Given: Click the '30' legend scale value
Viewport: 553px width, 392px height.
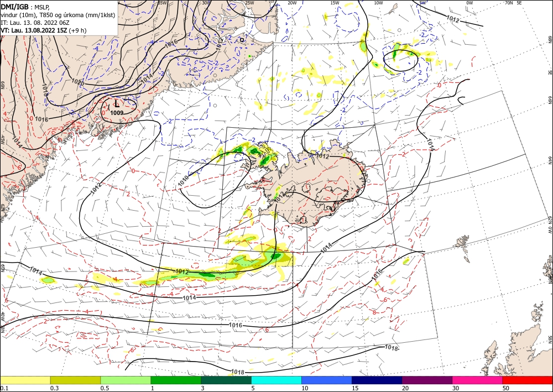Looking at the screenshot, I should (x=455, y=388).
